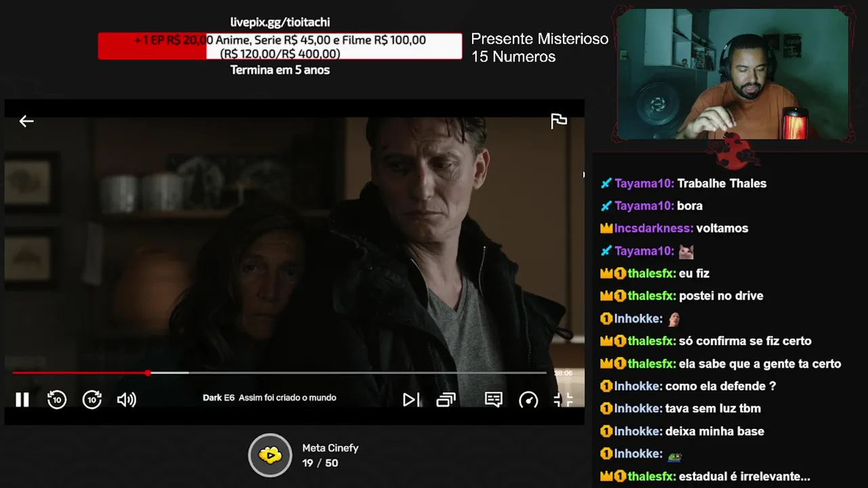Go back with the arrow icon

[x=26, y=121]
